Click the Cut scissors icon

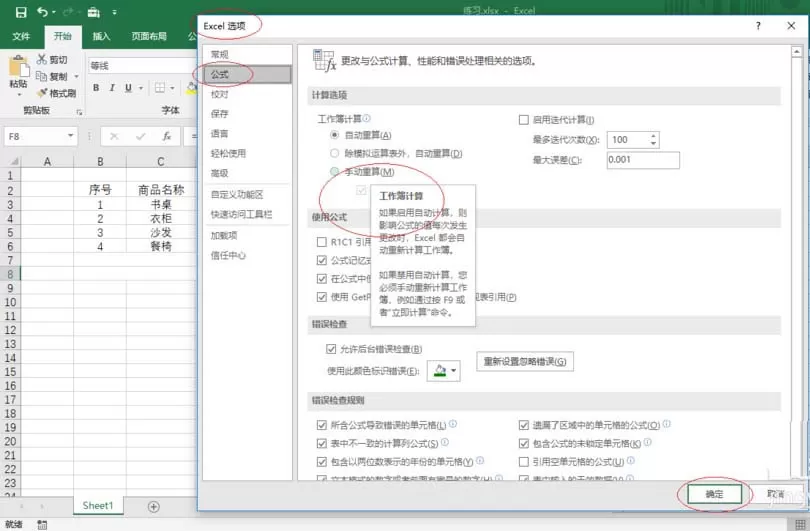pyautogui.click(x=41, y=59)
